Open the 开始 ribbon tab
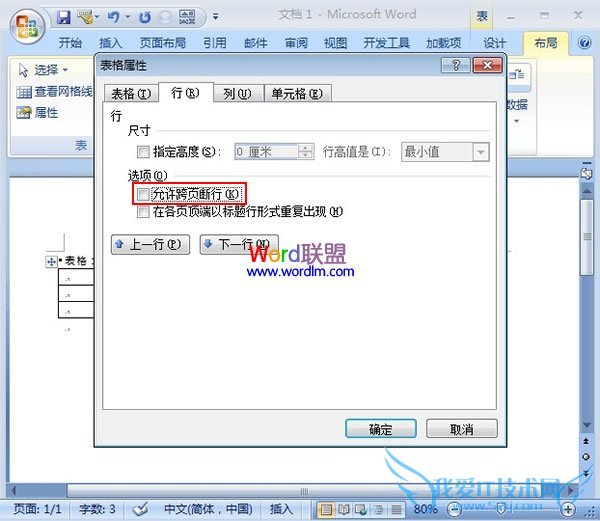Image resolution: width=600 pixels, height=521 pixels. (x=70, y=42)
